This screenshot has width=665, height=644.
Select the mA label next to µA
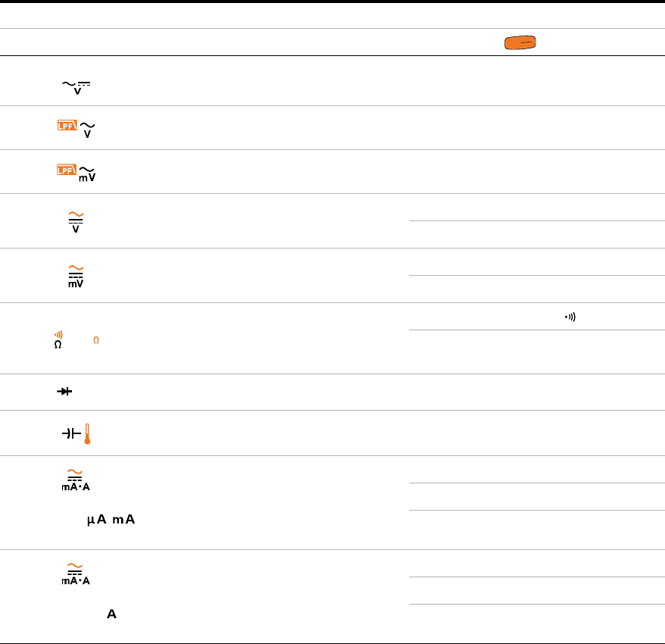(123, 519)
